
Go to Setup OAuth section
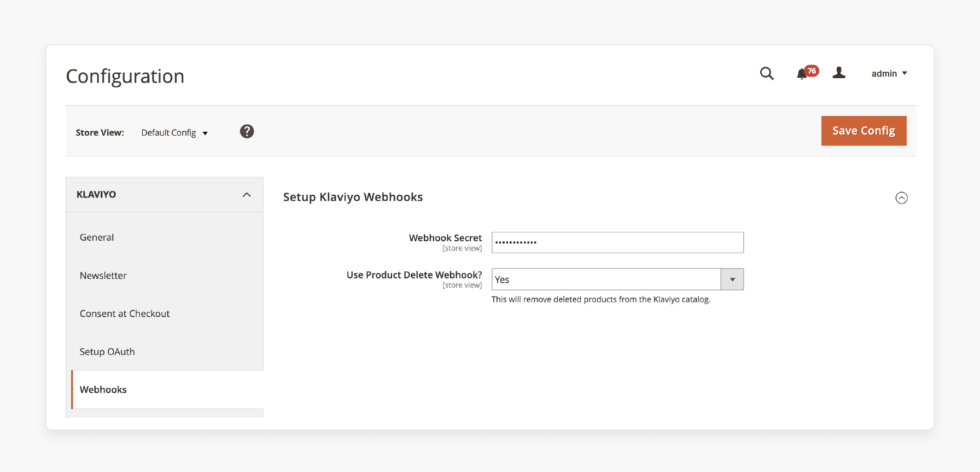point(107,352)
